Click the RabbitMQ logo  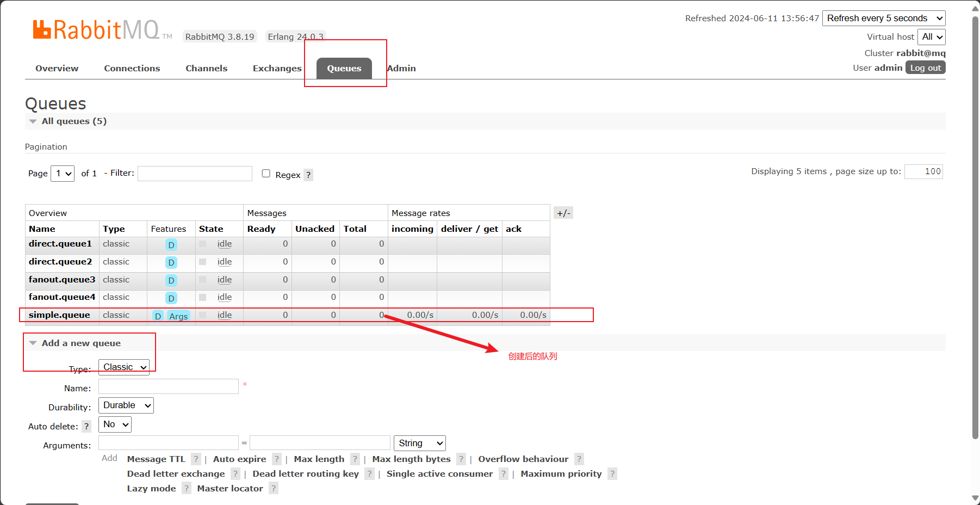(x=97, y=29)
